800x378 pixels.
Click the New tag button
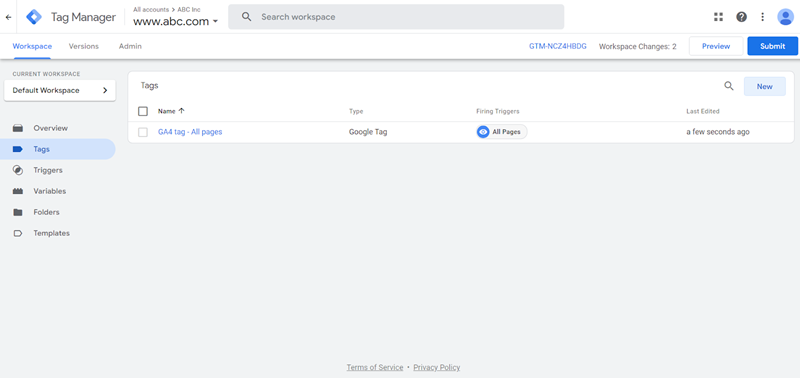(764, 86)
